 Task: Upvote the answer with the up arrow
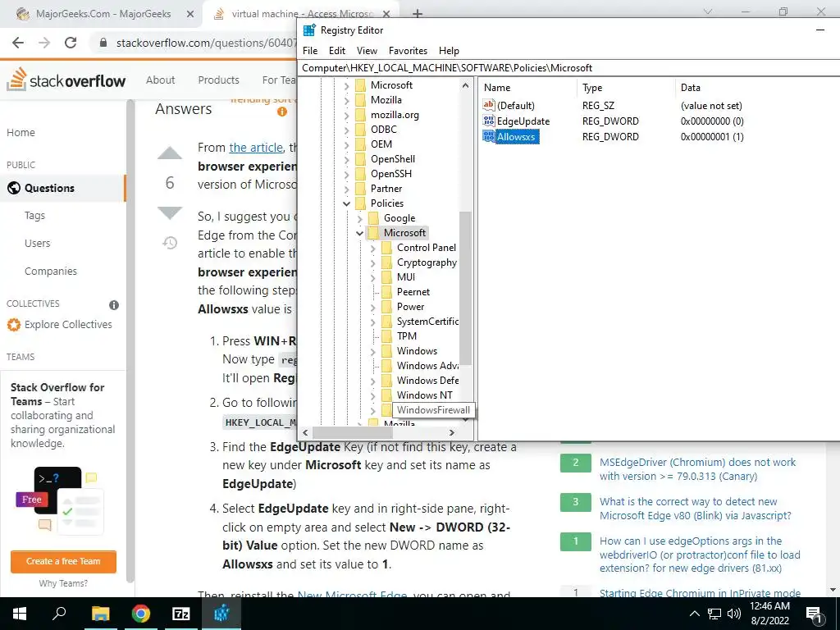coord(170,153)
